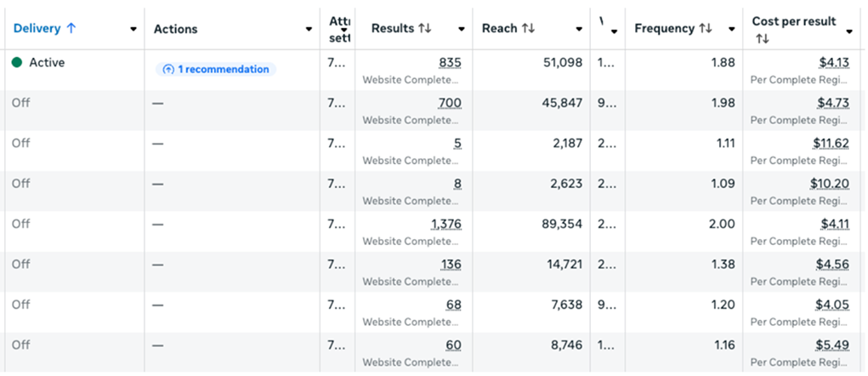The height and width of the screenshot is (376, 868).
Task: Select the Actions column header
Action: [x=176, y=29]
